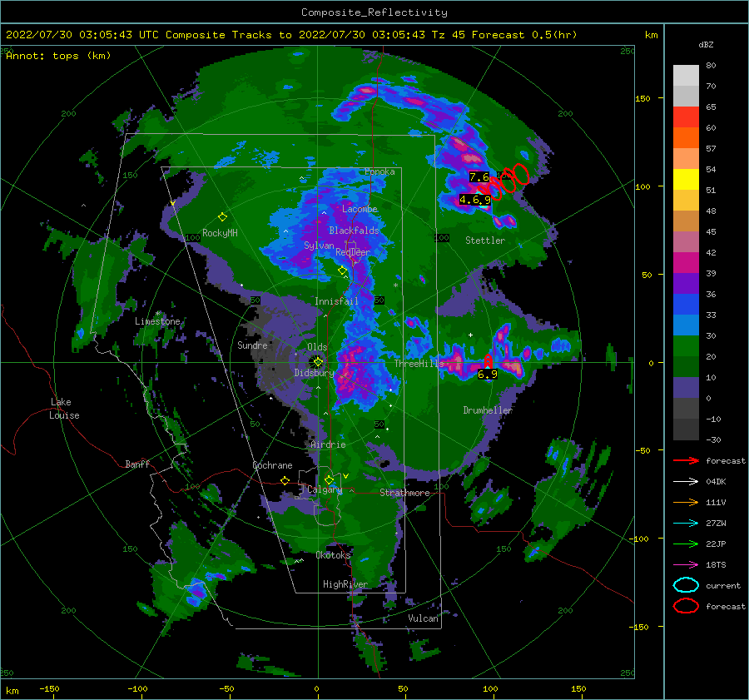
Task: Click the 7.6 storm top annotation
Action: coord(479,176)
